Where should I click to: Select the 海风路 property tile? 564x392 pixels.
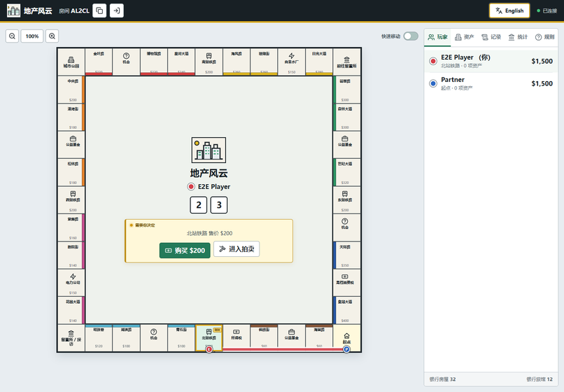point(237,62)
